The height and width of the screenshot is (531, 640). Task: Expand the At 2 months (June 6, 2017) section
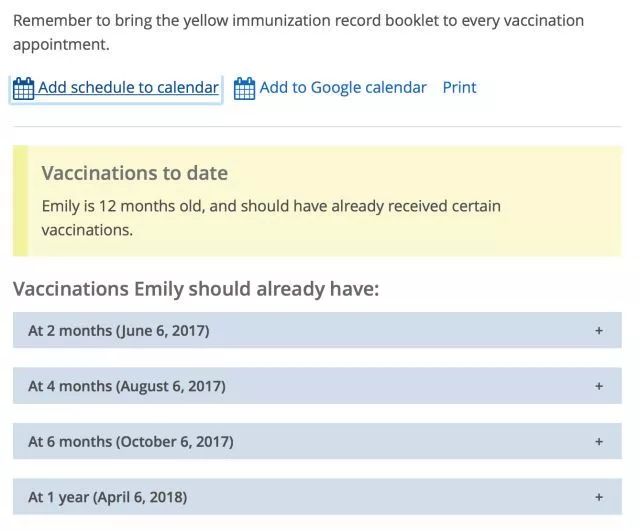pos(317,330)
